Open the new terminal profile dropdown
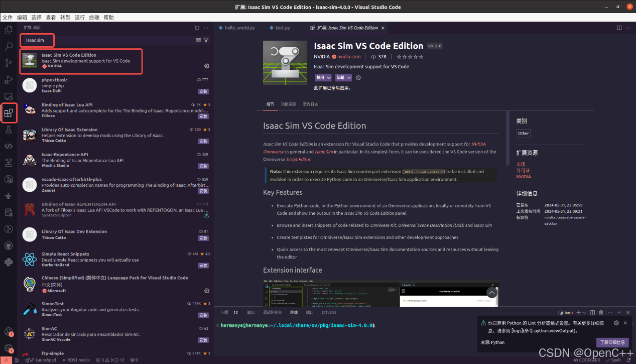Screen dimensions: 636x364 point(584,312)
